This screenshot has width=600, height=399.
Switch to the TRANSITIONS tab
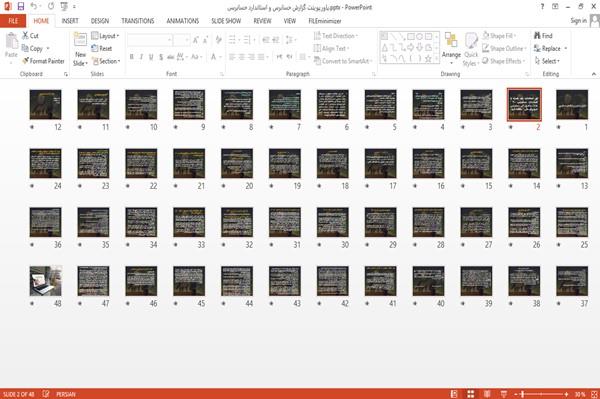click(x=138, y=21)
